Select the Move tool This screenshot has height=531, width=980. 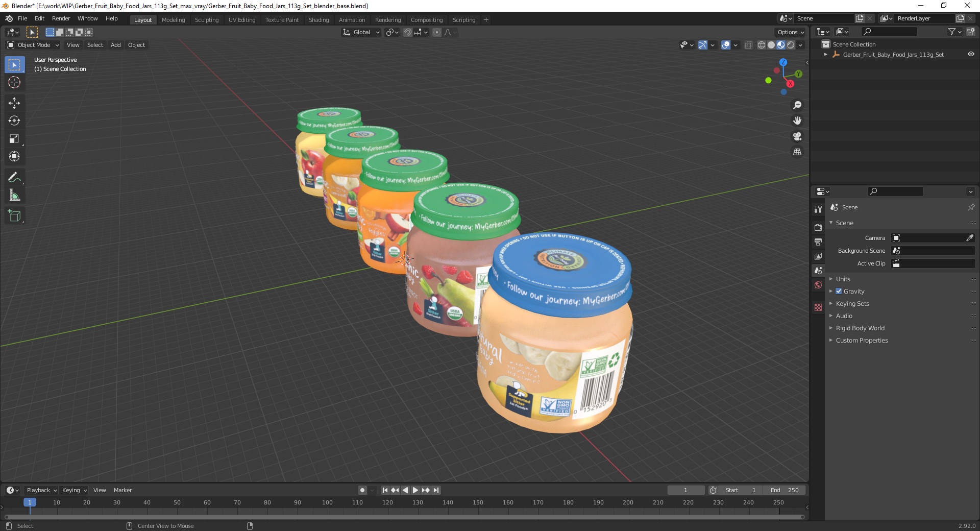(x=14, y=103)
